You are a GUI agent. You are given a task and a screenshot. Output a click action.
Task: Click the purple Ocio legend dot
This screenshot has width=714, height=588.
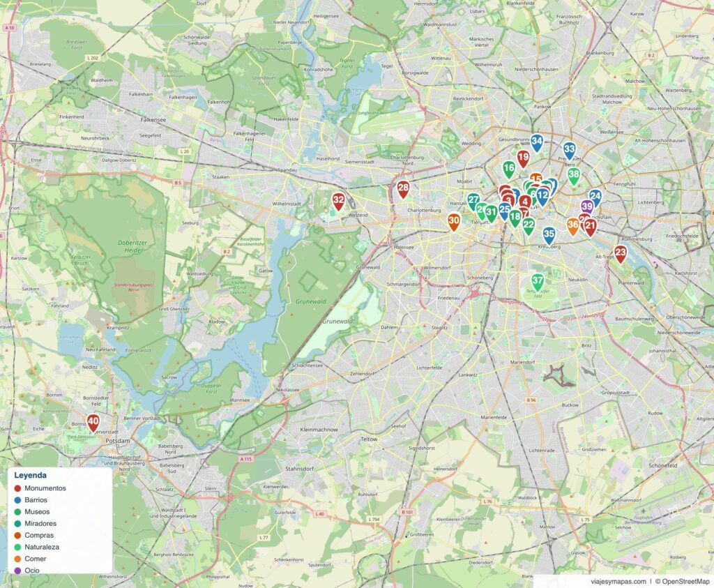pos(17,571)
